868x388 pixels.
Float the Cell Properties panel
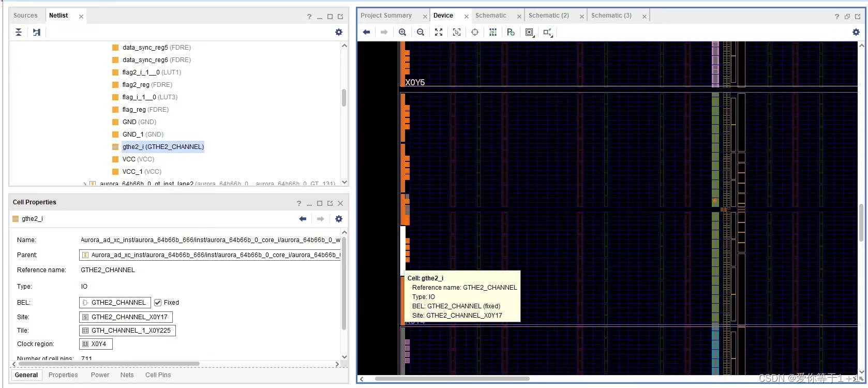[330, 203]
